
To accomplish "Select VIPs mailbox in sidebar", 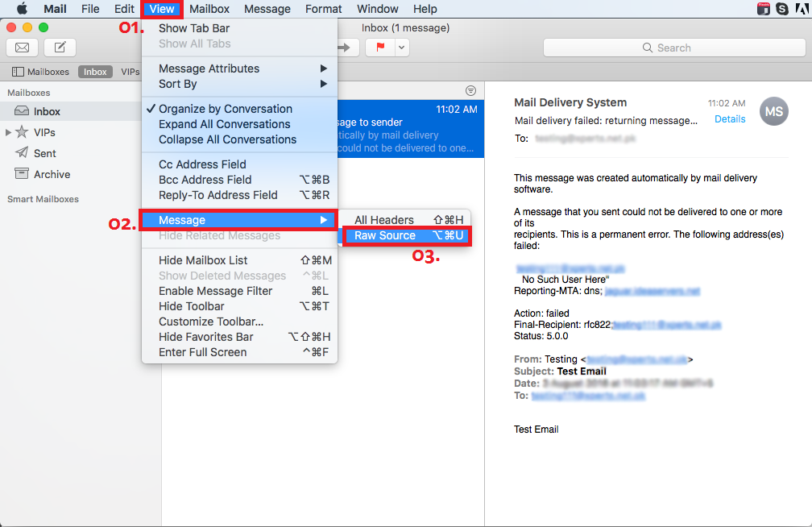I will (44, 132).
